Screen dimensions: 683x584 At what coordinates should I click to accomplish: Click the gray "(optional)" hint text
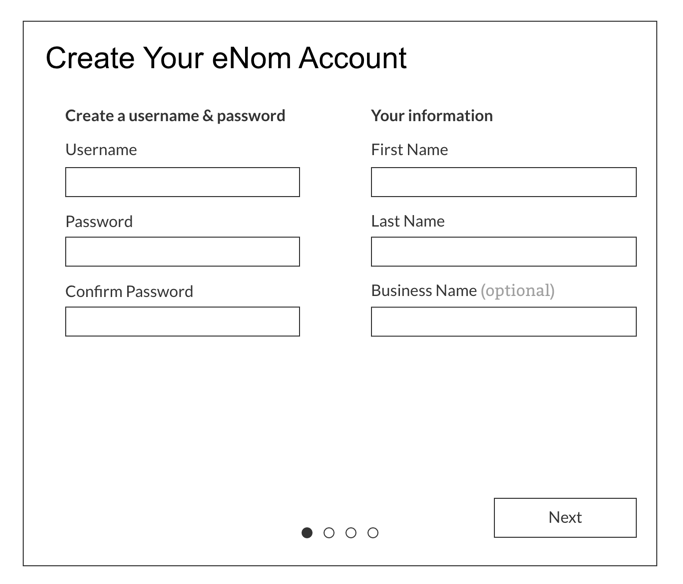(517, 291)
